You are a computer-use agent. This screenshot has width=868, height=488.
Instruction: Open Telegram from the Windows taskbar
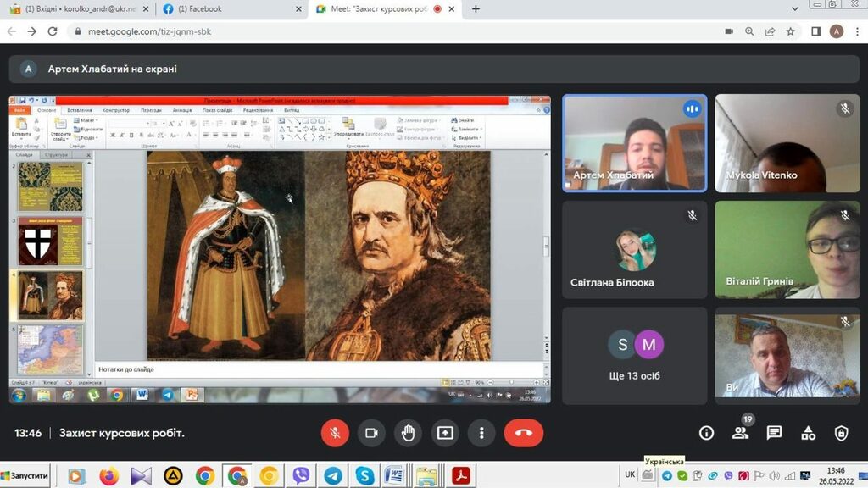coord(333,475)
